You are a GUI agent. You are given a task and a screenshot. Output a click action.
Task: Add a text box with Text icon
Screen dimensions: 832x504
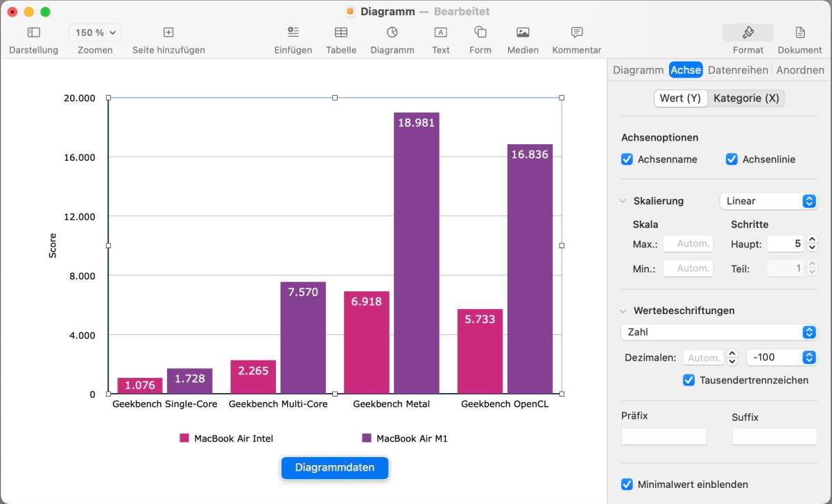[440, 33]
